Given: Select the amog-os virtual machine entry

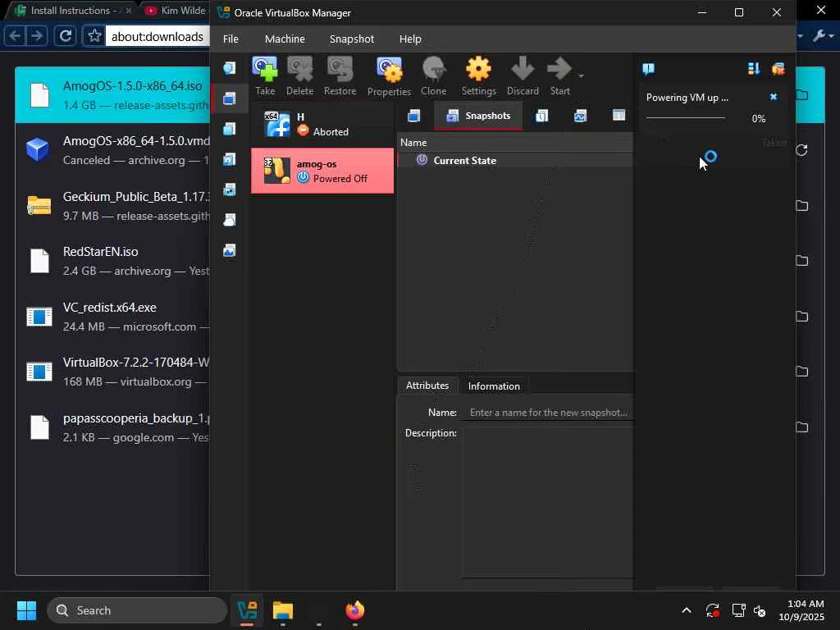Looking at the screenshot, I should (322, 171).
